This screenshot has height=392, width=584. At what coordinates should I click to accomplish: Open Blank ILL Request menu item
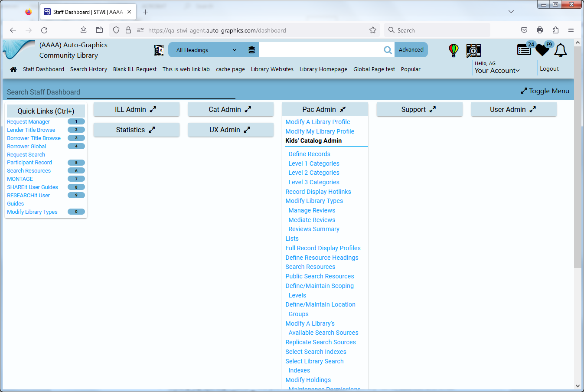coord(135,69)
